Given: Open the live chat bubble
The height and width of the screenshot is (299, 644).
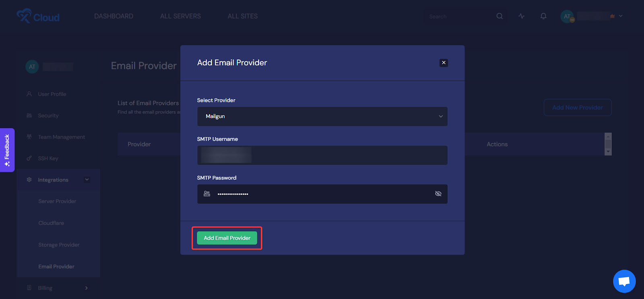Looking at the screenshot, I should pyautogui.click(x=624, y=281).
